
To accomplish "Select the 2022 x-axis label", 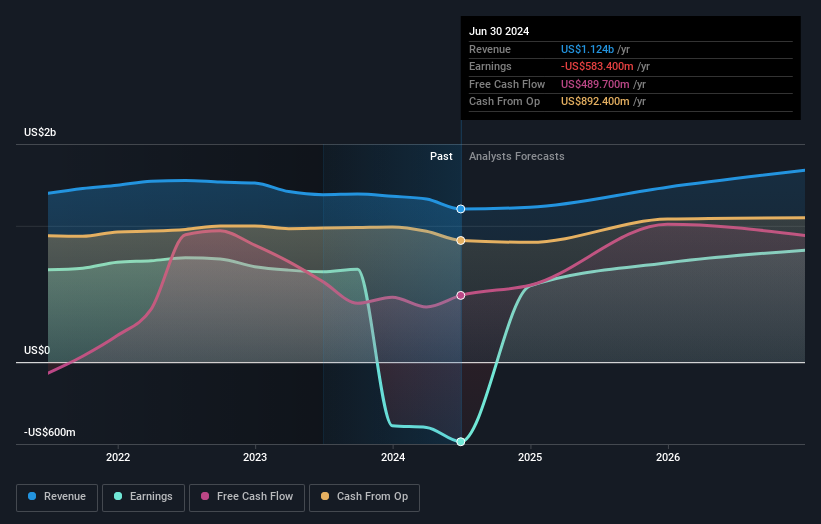I will [118, 457].
